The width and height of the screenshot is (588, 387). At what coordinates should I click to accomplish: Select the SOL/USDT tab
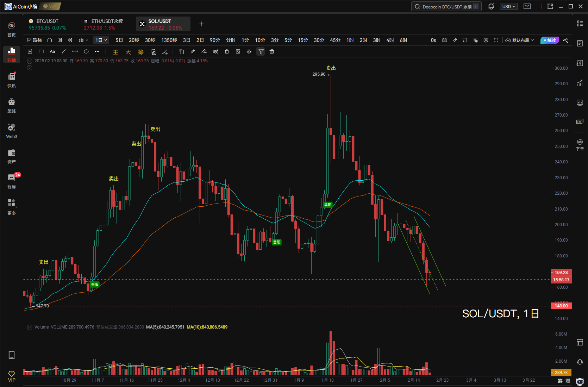(163, 24)
